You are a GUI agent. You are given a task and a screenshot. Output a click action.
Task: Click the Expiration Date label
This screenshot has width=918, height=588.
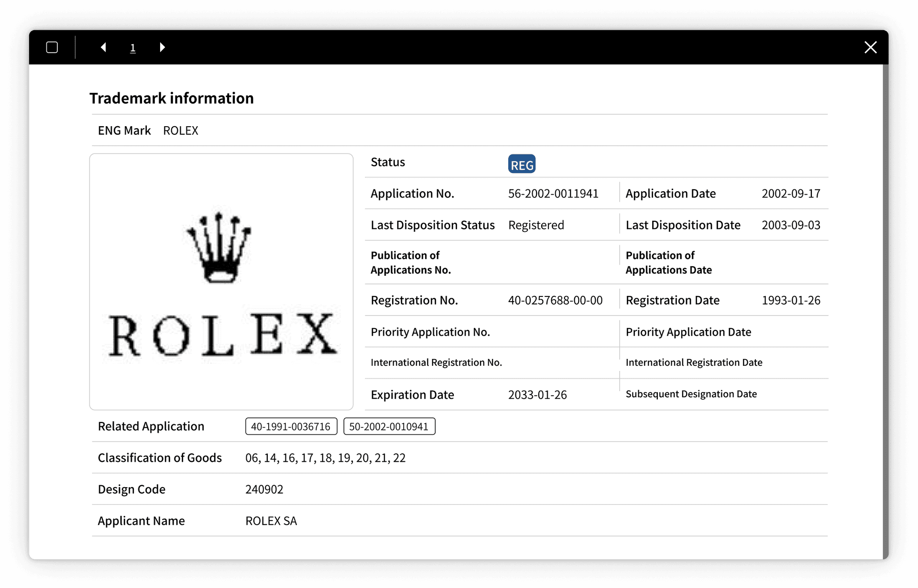coord(412,395)
